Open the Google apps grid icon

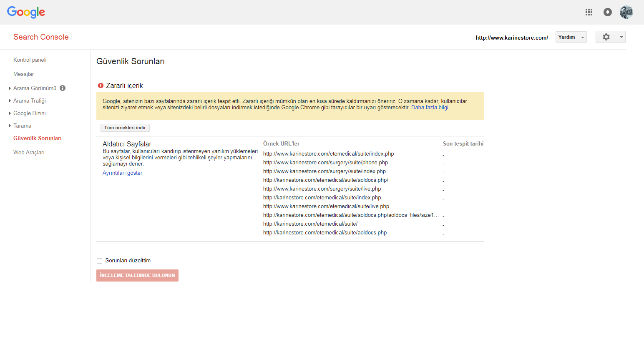point(589,12)
